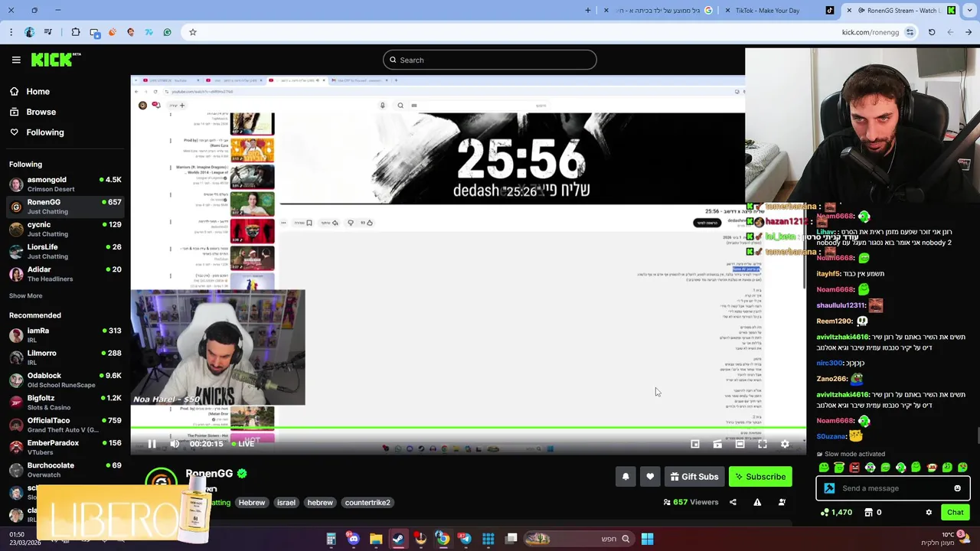The image size is (980, 551).
Task: Open recommended channel EmberParadox
Action: 65,447
